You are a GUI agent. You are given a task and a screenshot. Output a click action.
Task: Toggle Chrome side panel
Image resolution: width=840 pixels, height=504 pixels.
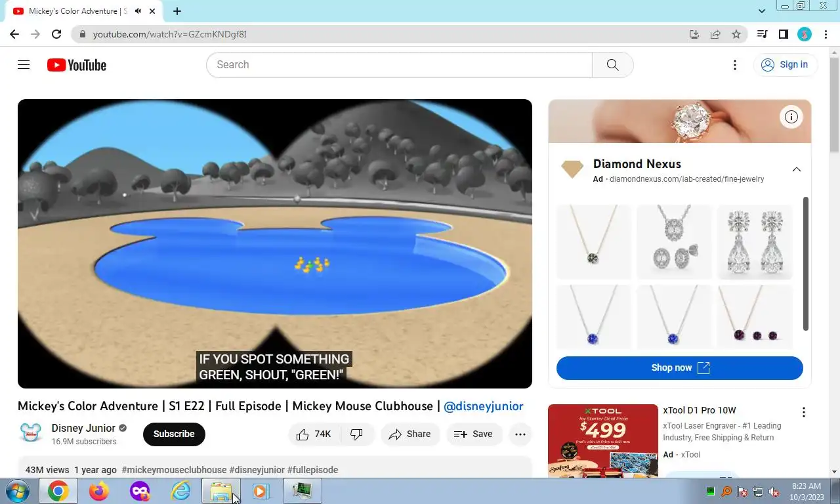(783, 34)
